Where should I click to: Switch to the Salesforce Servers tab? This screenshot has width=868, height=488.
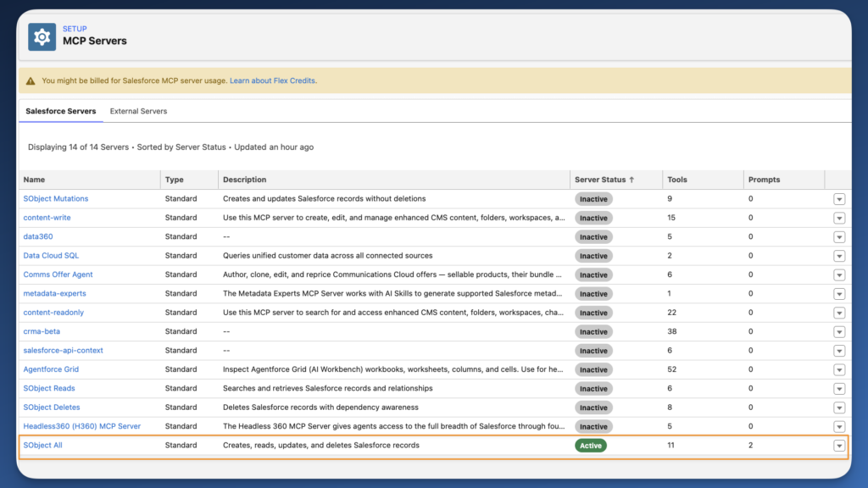(x=61, y=111)
